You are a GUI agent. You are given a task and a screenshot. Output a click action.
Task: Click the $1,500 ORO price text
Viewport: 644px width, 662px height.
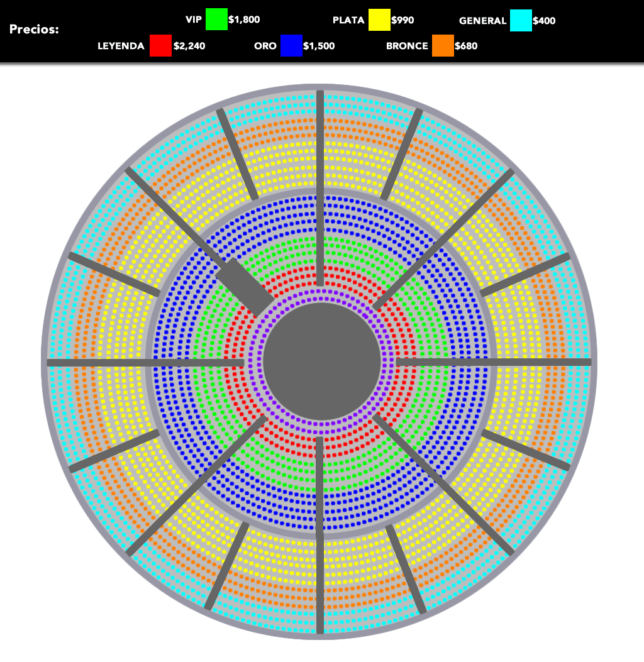click(x=319, y=46)
